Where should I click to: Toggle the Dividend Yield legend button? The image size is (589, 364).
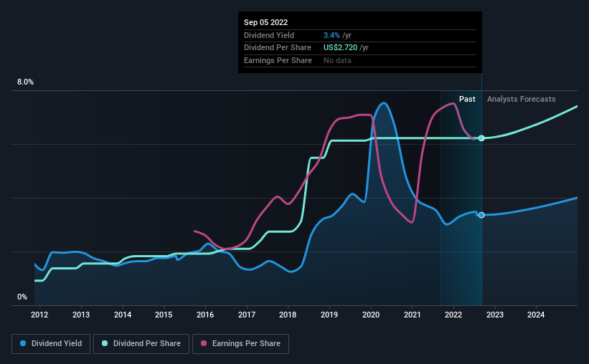[51, 344]
